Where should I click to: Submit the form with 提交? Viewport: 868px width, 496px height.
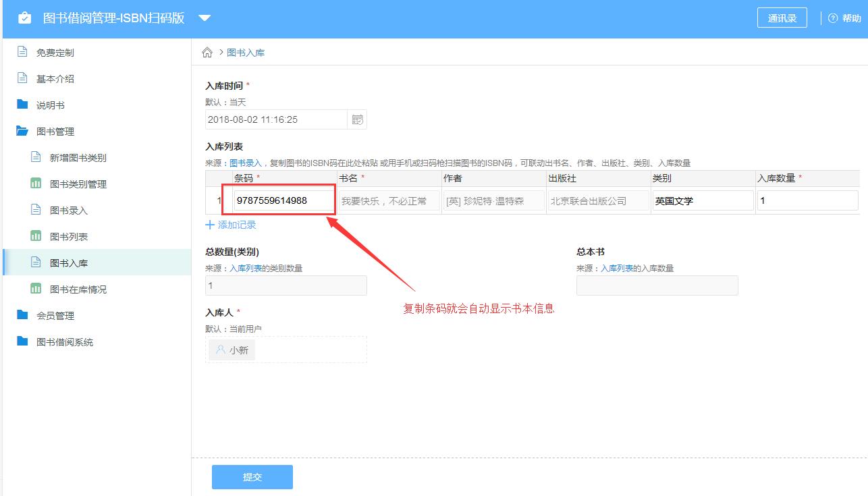coord(252,477)
